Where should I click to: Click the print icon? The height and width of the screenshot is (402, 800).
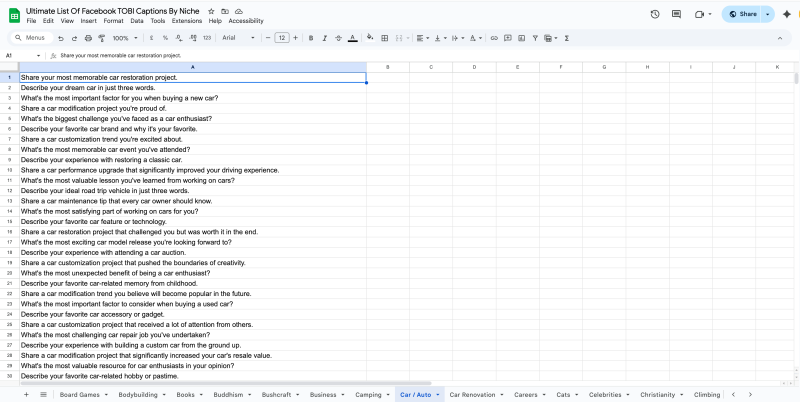[x=89, y=38]
